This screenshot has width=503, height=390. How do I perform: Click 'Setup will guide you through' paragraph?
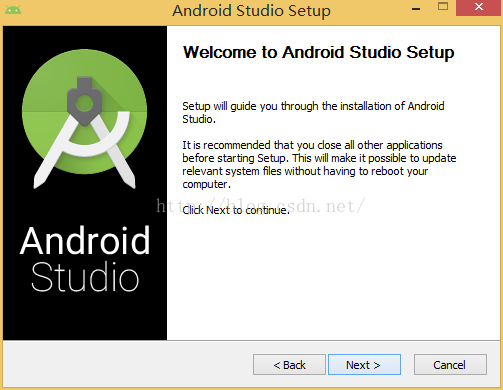313,112
